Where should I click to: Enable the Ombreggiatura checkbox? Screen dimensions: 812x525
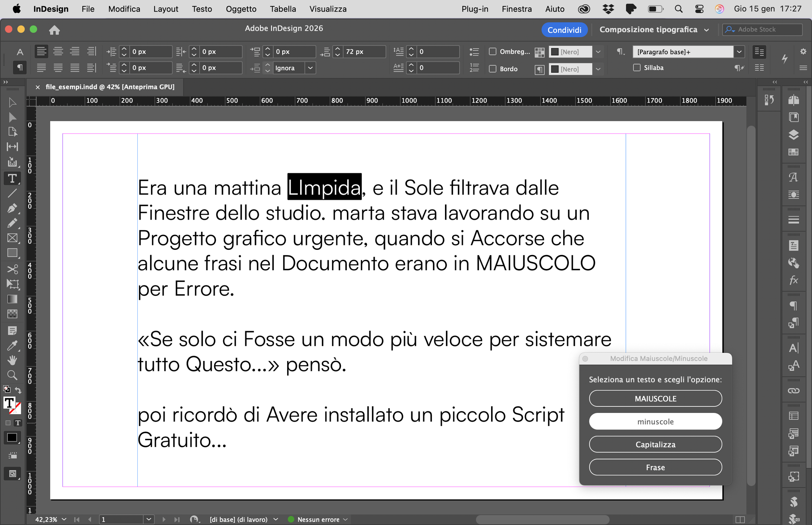[x=492, y=51]
